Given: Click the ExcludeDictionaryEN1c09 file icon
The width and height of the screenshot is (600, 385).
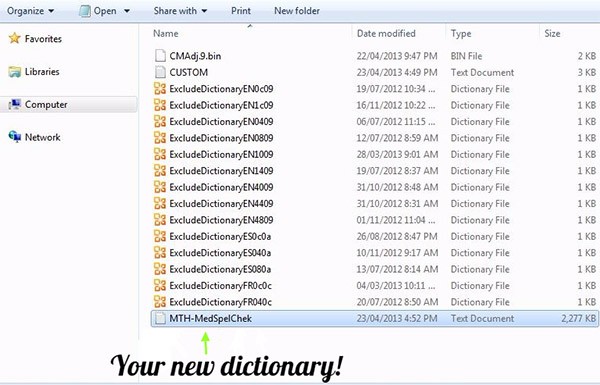Looking at the screenshot, I should pos(160,105).
